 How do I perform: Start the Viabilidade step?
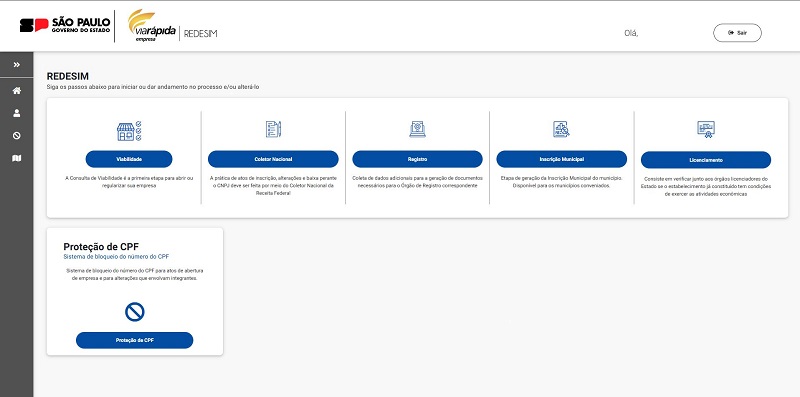point(129,159)
